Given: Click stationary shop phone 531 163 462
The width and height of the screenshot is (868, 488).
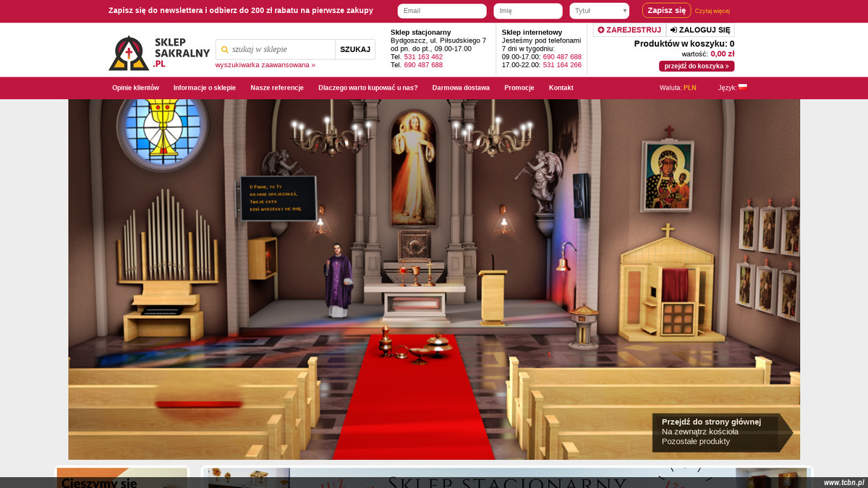Looking at the screenshot, I should coord(423,56).
